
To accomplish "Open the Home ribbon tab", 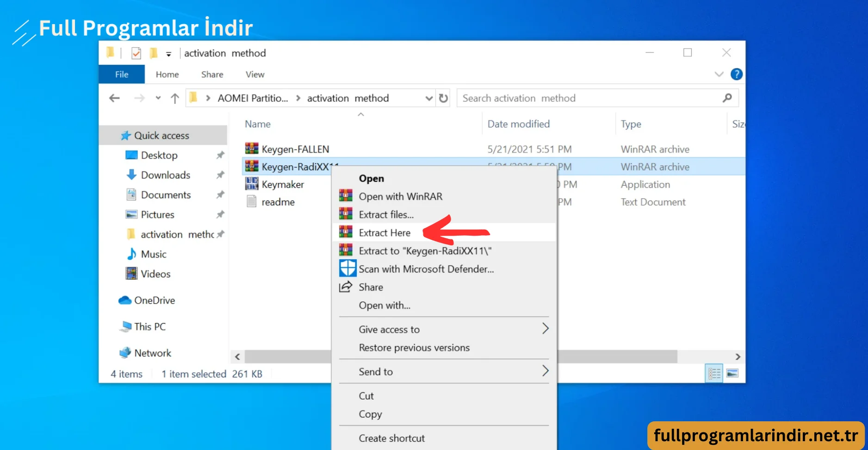I will pyautogui.click(x=167, y=74).
